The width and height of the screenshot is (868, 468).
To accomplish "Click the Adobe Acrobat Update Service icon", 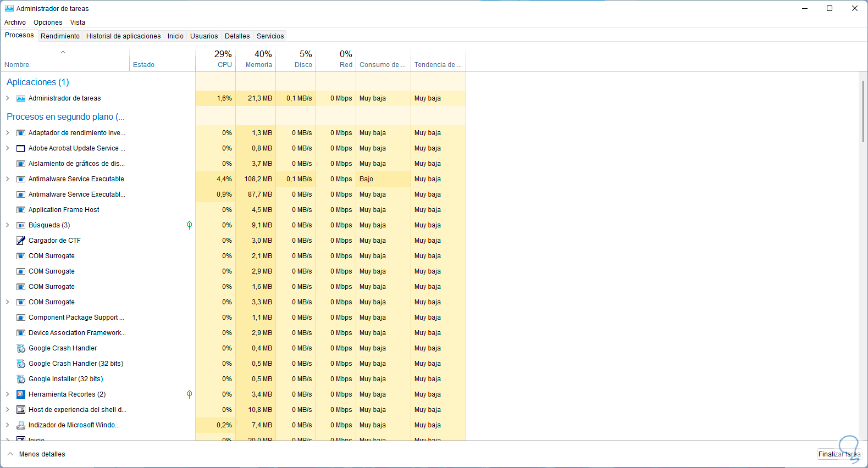I will click(x=21, y=148).
